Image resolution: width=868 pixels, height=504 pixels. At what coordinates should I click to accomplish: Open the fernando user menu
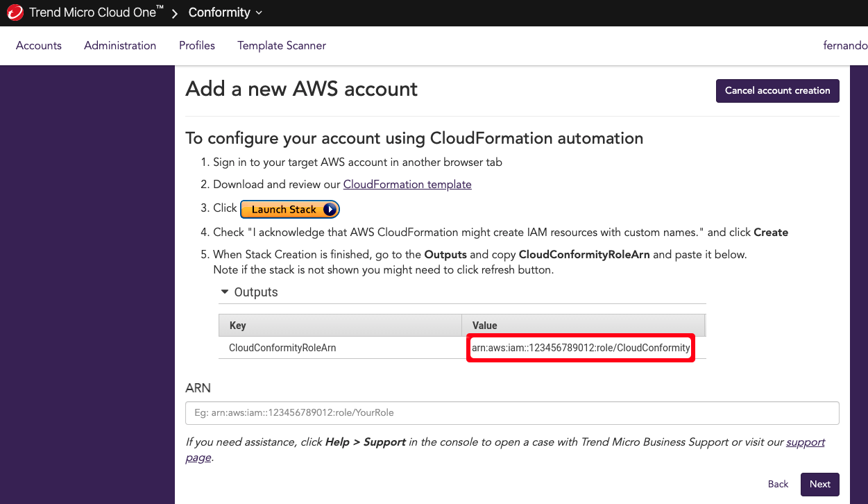[845, 45]
